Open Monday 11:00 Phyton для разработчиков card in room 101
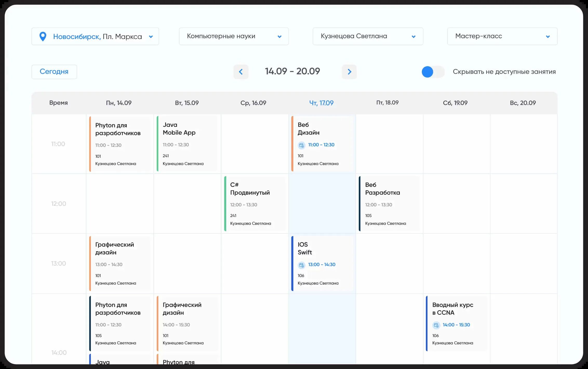This screenshot has height=369, width=588. pyautogui.click(x=120, y=144)
